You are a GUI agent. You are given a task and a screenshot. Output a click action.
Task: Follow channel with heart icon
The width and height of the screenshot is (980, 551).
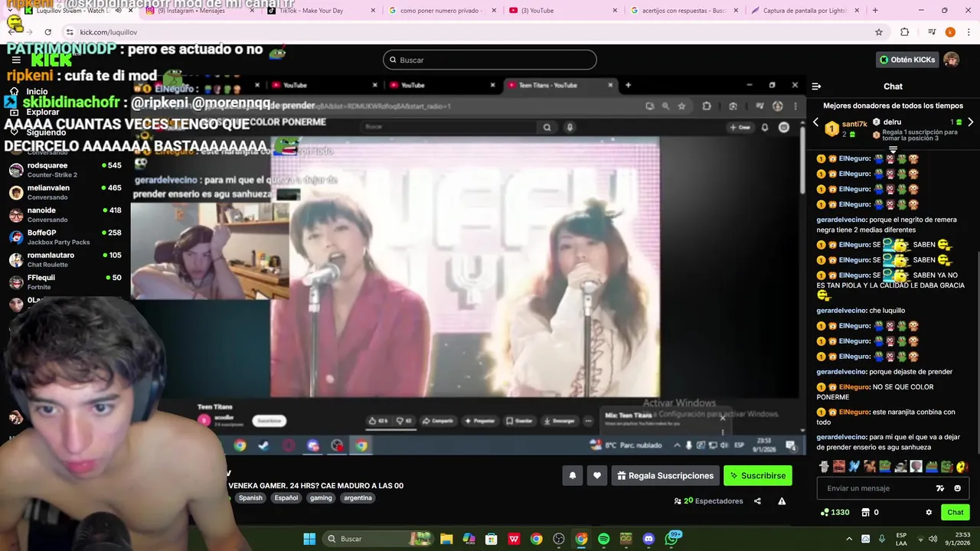tap(597, 475)
